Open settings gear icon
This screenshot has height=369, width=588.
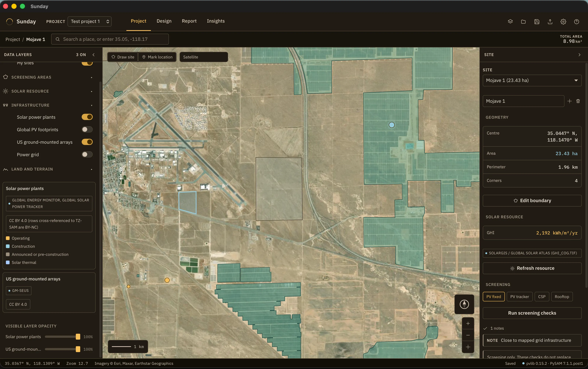(x=563, y=22)
